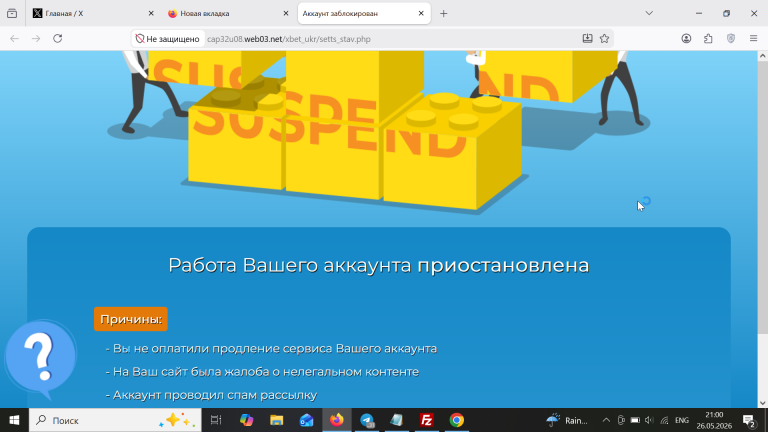This screenshot has height=432, width=768.
Task: List all tabs with the dropdown chevron
Action: [x=649, y=14]
